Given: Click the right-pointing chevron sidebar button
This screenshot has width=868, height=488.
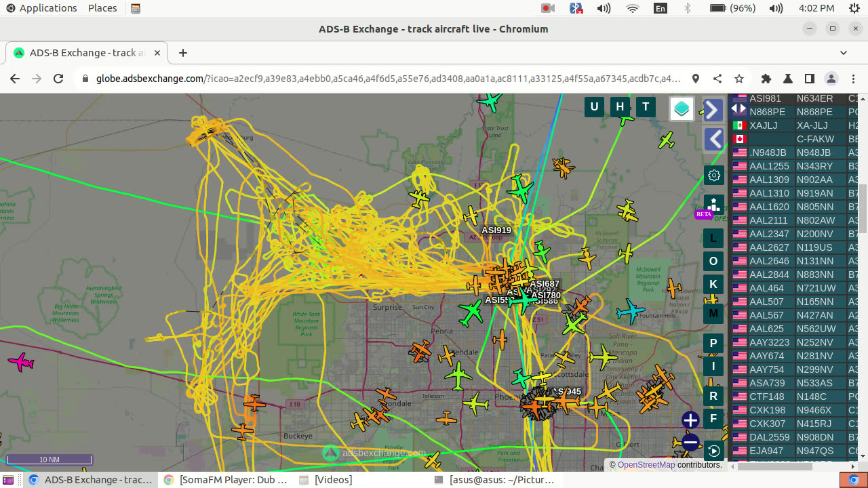Looking at the screenshot, I should [713, 110].
